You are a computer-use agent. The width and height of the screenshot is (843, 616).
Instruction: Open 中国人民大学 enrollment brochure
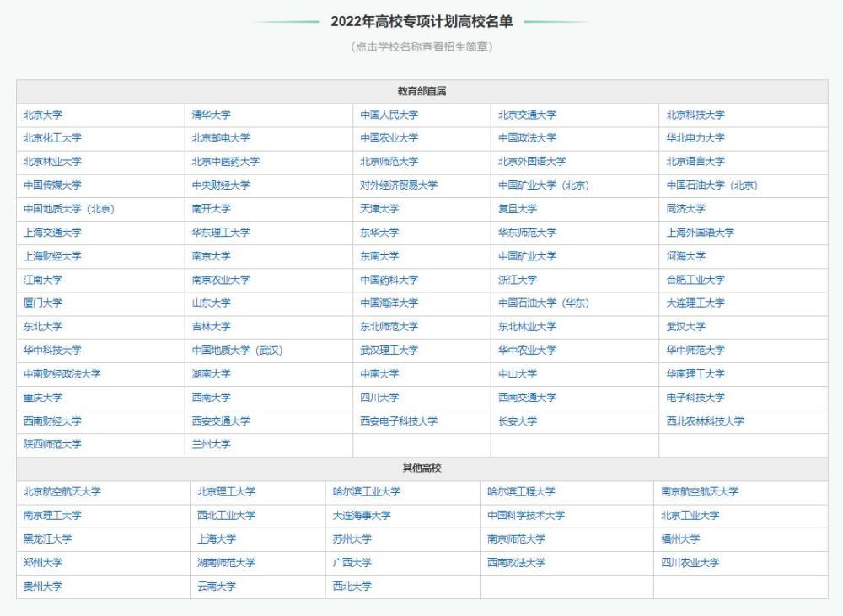pos(389,115)
